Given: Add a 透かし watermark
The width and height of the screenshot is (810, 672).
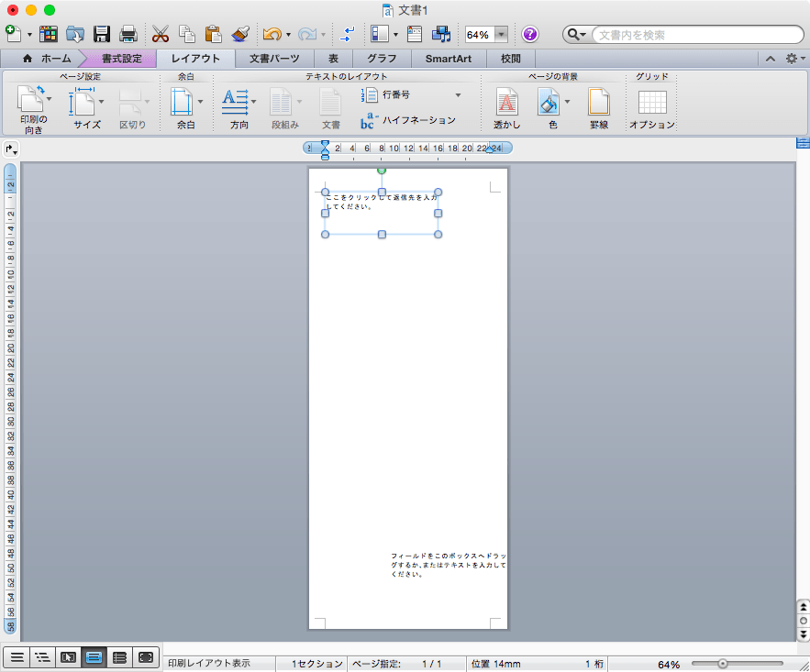Looking at the screenshot, I should (506, 108).
